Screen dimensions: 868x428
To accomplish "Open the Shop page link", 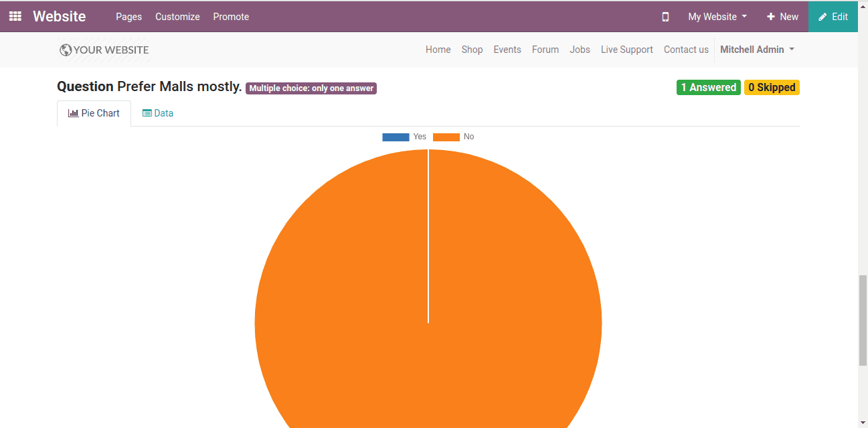I will [x=472, y=50].
